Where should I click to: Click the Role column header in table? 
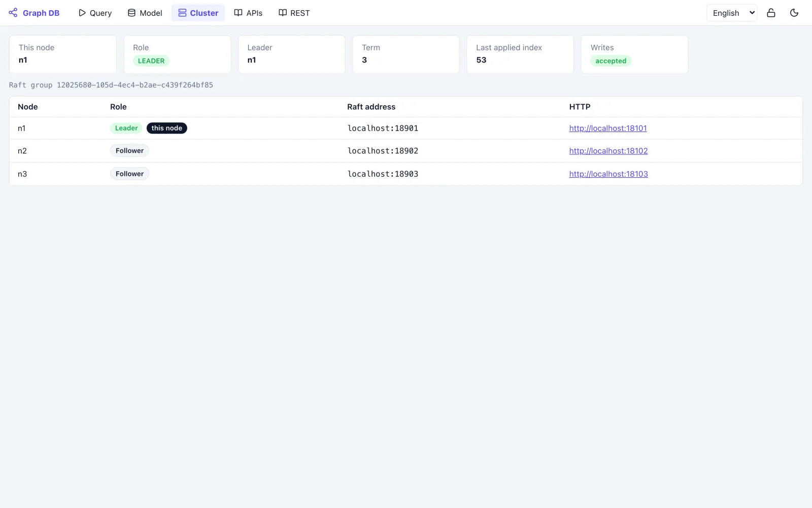[118, 107]
